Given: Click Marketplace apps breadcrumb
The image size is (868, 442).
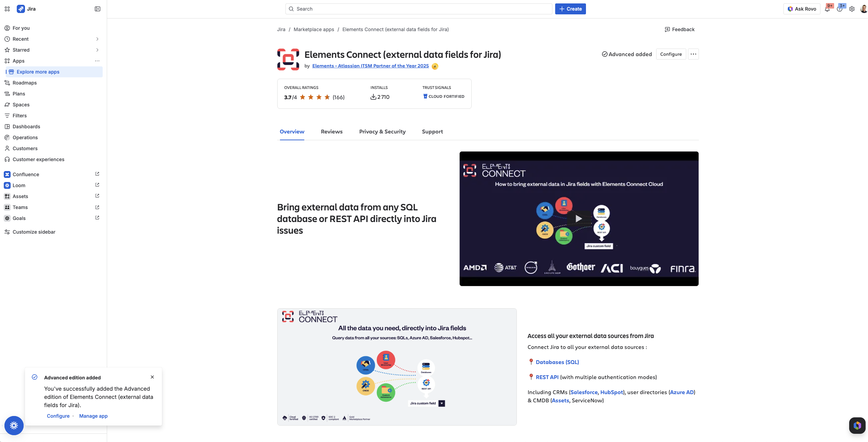Looking at the screenshot, I should pyautogui.click(x=314, y=29).
